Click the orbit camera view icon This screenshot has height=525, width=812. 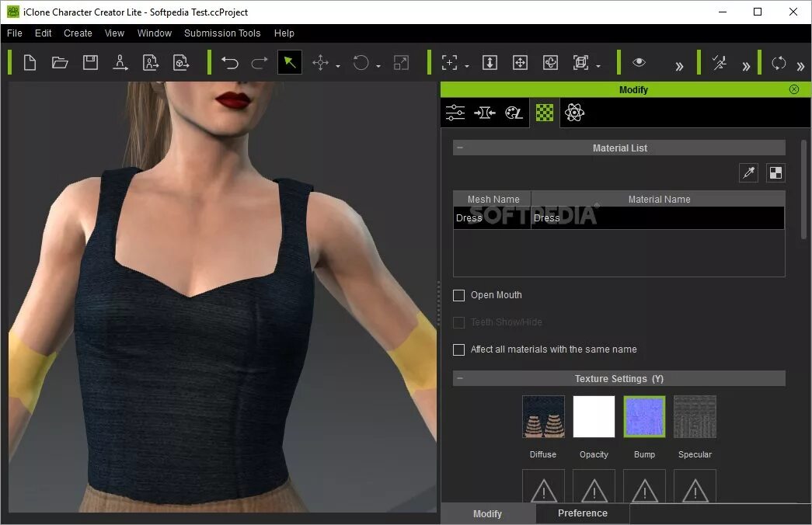coord(550,63)
